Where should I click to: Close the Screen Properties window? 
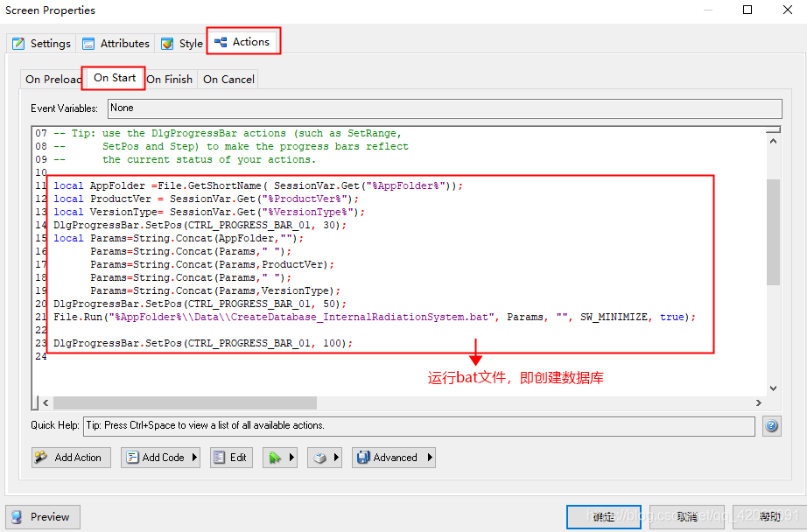coord(788,10)
